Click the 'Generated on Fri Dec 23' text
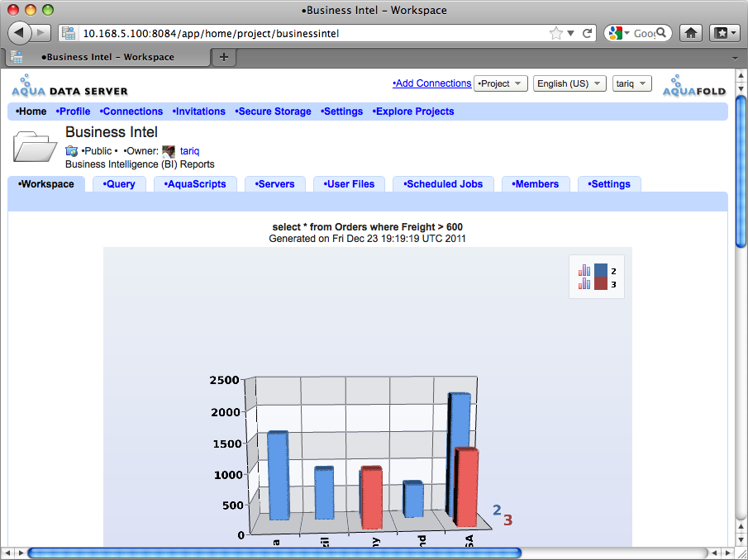This screenshot has width=748, height=560. (367, 239)
